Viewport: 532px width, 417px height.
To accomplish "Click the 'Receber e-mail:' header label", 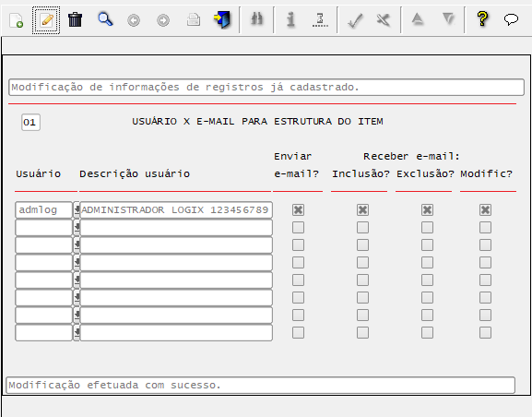I will coord(411,156).
